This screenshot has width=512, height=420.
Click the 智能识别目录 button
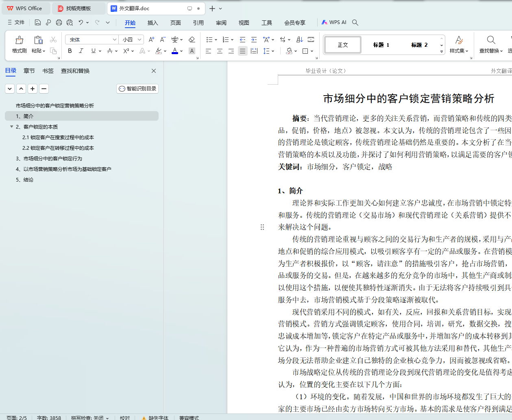tap(137, 89)
